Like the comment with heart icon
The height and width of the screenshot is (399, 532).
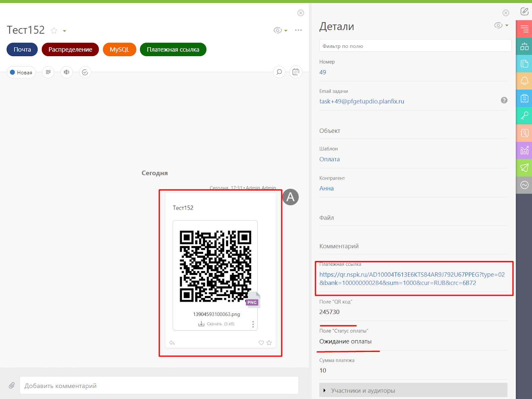point(261,343)
